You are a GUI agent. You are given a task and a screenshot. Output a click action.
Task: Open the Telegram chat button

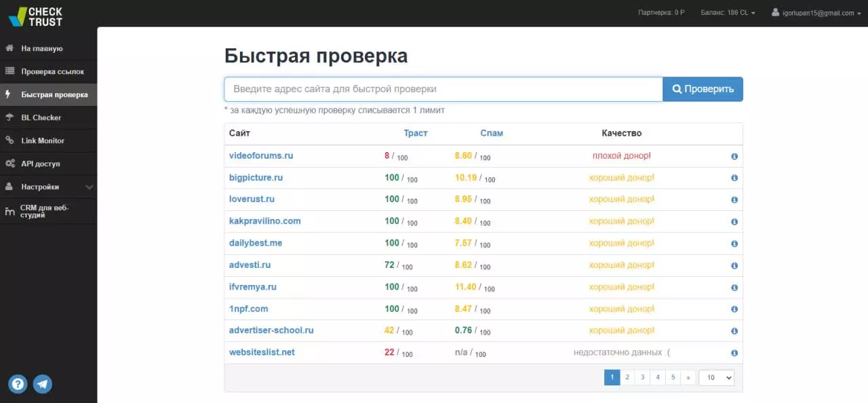43,384
